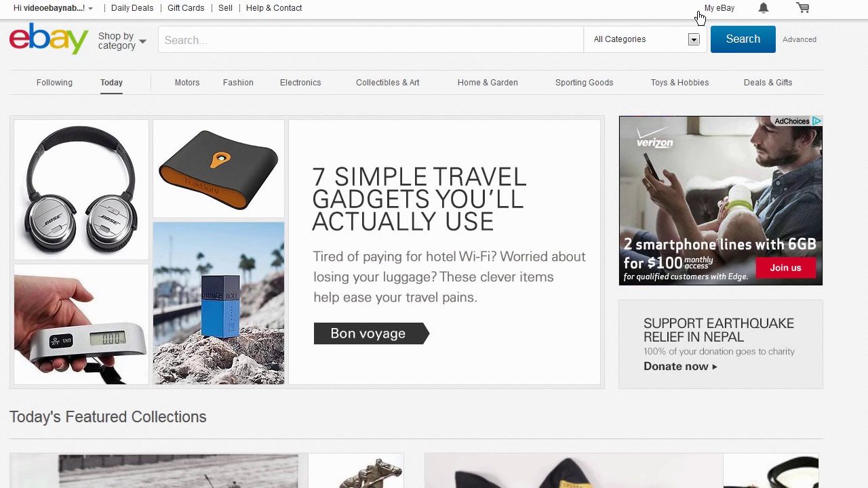Screen dimensions: 868x488
Task: Go to eBay home via logo
Action: [49, 39]
